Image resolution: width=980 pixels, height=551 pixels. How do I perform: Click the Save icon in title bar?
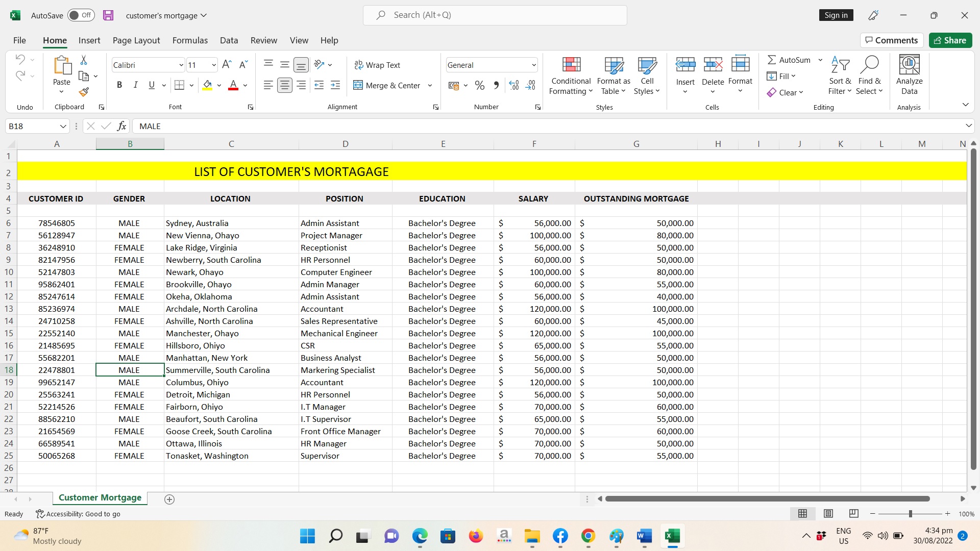108,15
